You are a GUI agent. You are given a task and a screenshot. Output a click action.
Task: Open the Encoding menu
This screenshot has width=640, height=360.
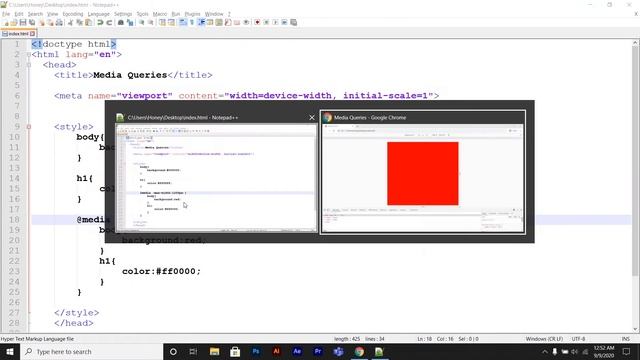[73, 14]
